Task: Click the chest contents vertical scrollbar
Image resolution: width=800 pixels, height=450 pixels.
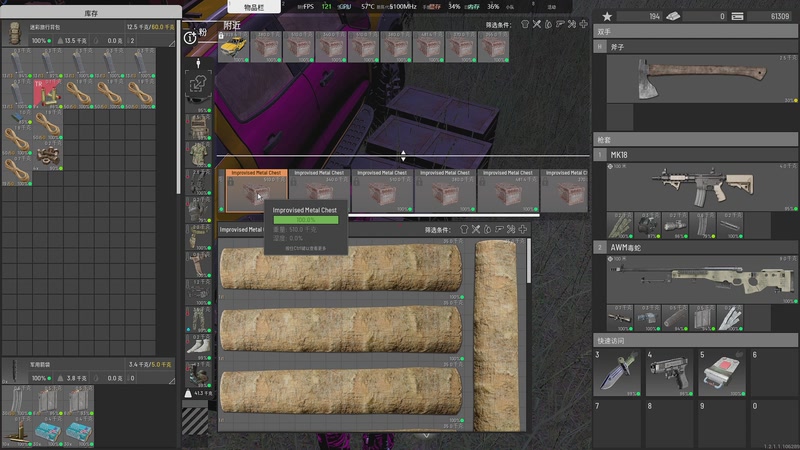Action: (x=529, y=260)
